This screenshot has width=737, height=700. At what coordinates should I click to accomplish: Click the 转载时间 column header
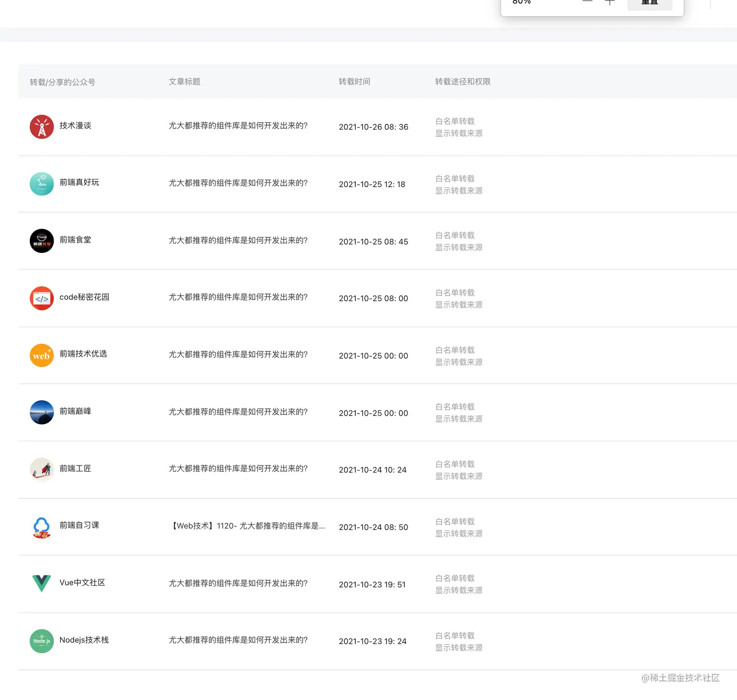(354, 81)
